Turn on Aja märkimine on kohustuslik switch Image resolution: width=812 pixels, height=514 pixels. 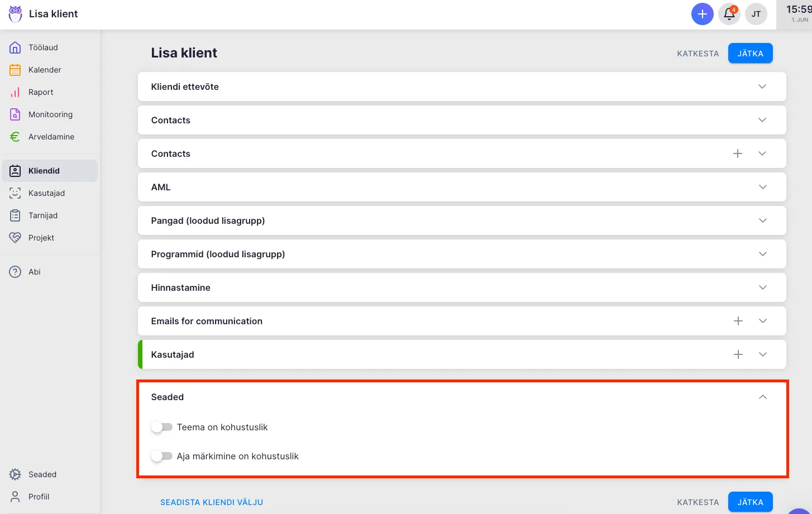tap(162, 456)
